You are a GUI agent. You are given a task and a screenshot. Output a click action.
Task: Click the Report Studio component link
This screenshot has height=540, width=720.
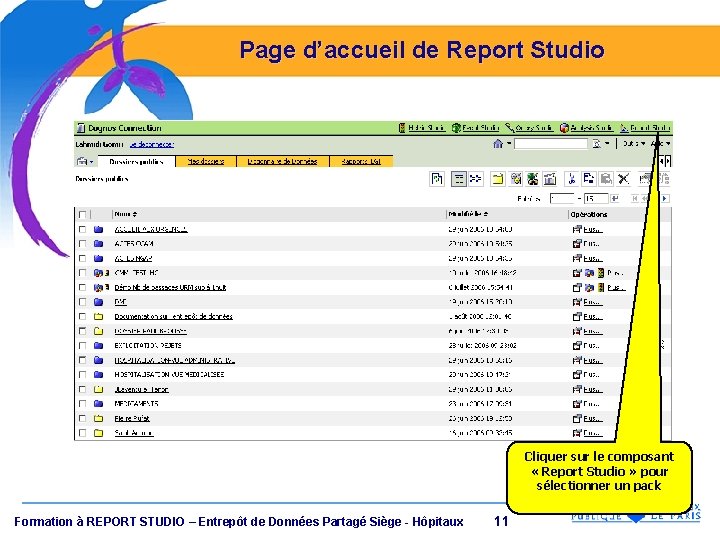click(x=645, y=128)
